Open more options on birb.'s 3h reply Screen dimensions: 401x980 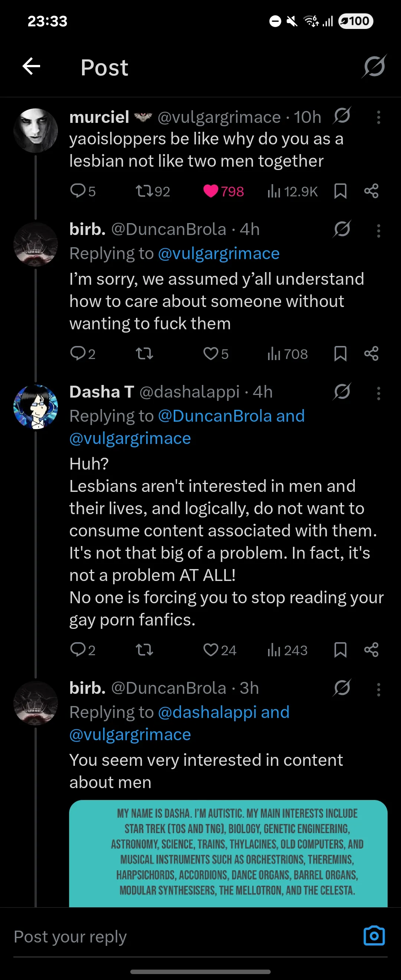379,689
